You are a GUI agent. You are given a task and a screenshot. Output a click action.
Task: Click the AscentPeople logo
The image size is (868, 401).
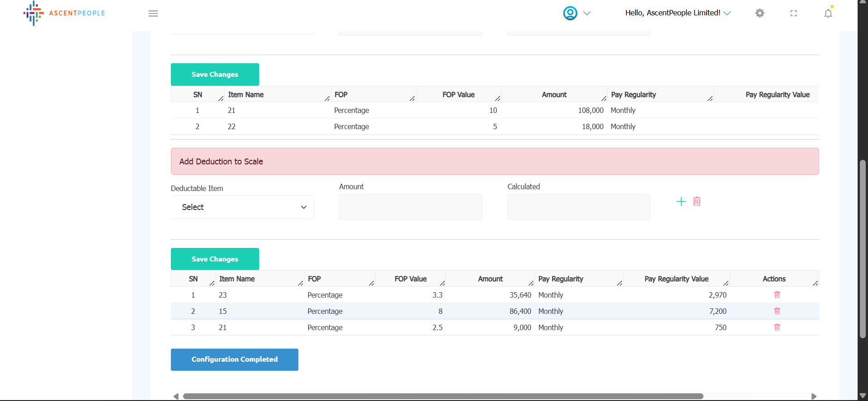pyautogui.click(x=64, y=13)
